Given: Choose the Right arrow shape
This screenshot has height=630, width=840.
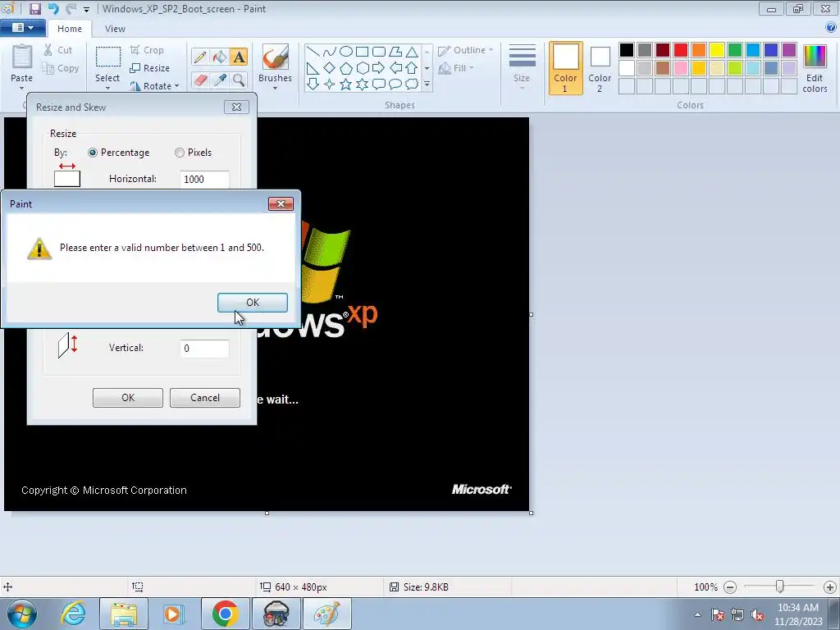Looking at the screenshot, I should (379, 68).
